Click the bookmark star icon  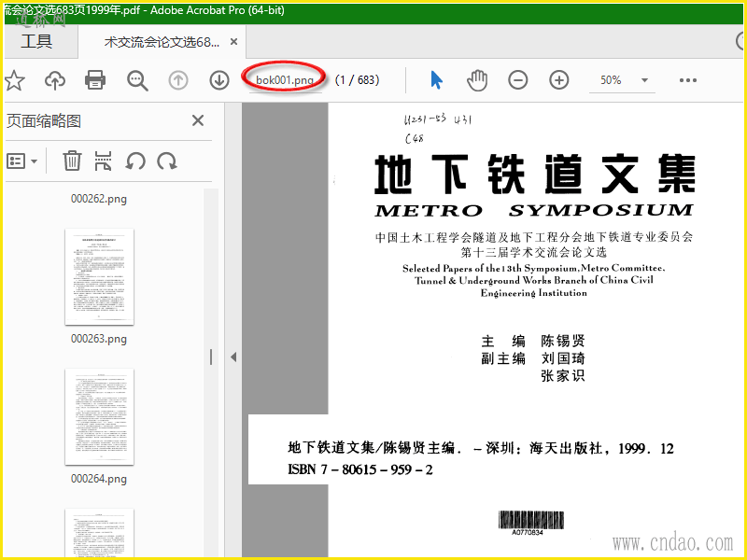(x=14, y=80)
